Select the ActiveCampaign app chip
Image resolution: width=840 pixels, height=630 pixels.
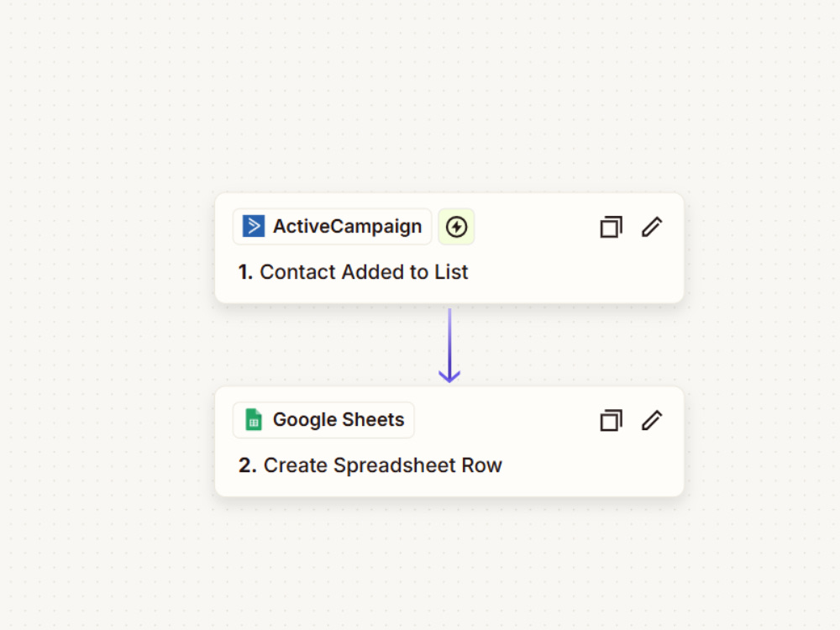(x=332, y=227)
